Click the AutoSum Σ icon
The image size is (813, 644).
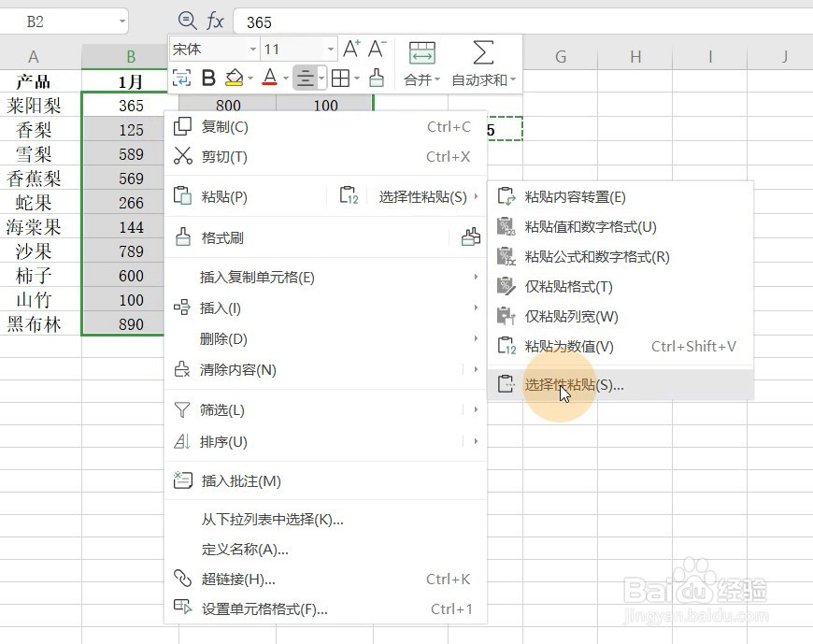point(482,51)
